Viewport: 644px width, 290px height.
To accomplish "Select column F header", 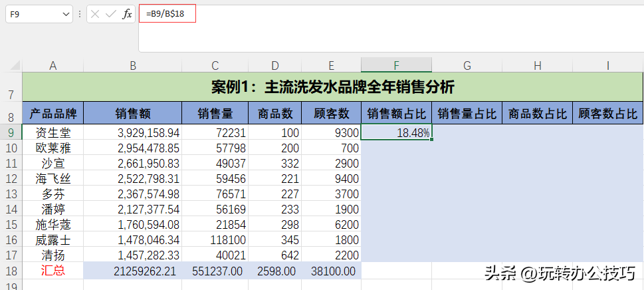I will click(x=396, y=65).
